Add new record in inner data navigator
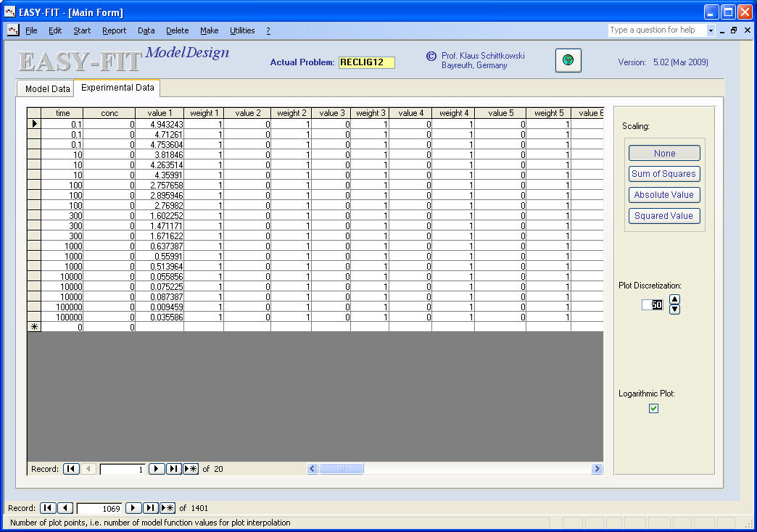The height and width of the screenshot is (532, 757). [191, 469]
